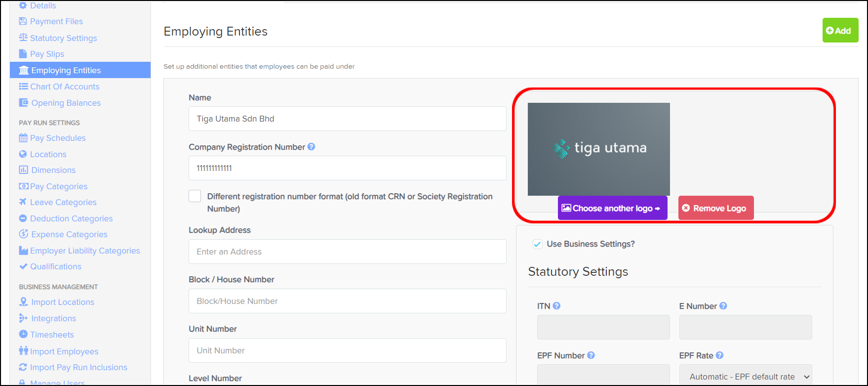Open Chart Of Accounts in sidebar
This screenshot has width=868, height=386.
65,86
